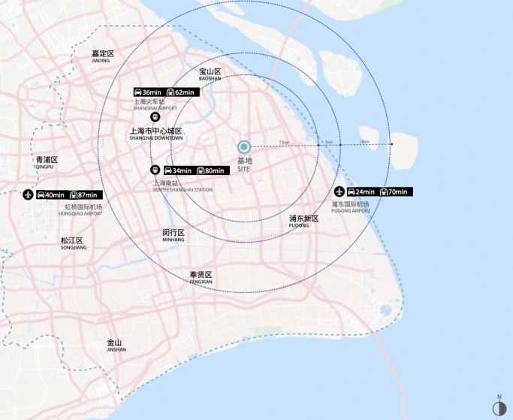The image size is (513, 420).
Task: Click the north compass icon
Action: click(x=499, y=409)
